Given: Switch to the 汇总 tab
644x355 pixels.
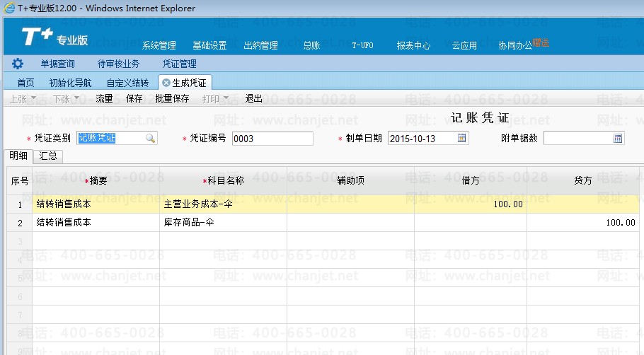Looking at the screenshot, I should coord(48,156).
